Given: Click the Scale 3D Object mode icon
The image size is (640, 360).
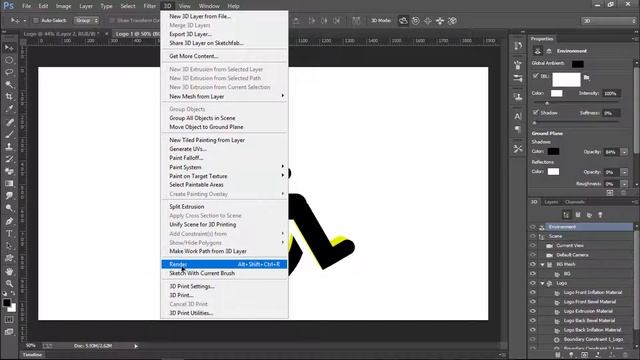Looking at the screenshot, I should [452, 21].
